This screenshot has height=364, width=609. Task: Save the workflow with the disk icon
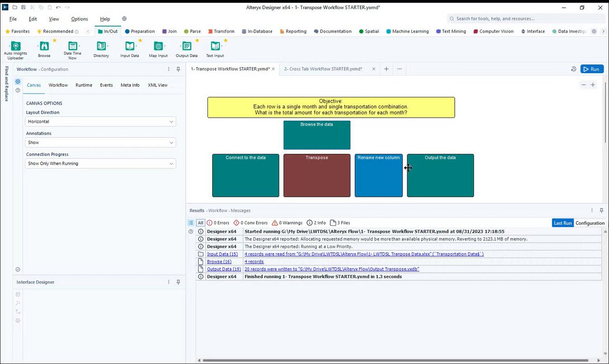23,8
